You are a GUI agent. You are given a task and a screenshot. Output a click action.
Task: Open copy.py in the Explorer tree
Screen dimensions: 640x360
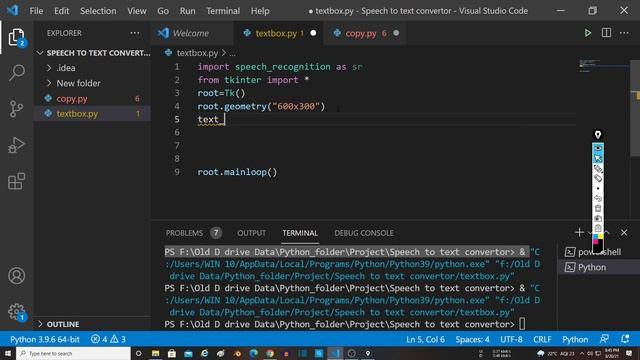pyautogui.click(x=93, y=98)
